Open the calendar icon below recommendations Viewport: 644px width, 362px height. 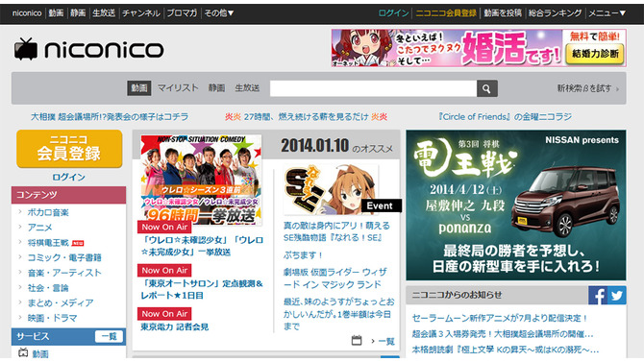pyautogui.click(x=357, y=340)
